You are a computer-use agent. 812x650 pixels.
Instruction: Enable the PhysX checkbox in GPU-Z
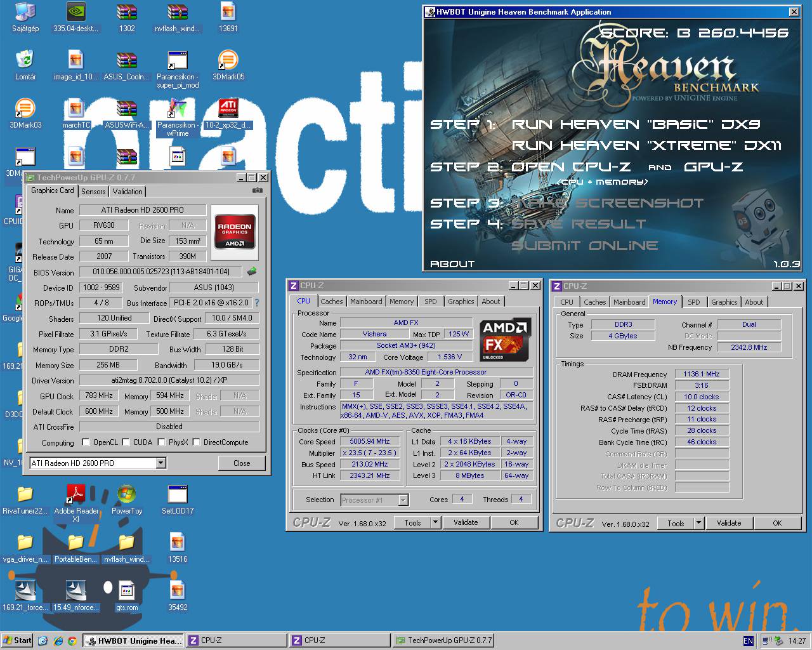[162, 442]
